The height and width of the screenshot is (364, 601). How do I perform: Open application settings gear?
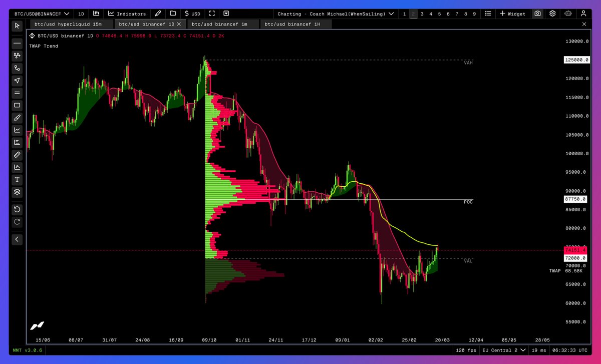[552, 14]
